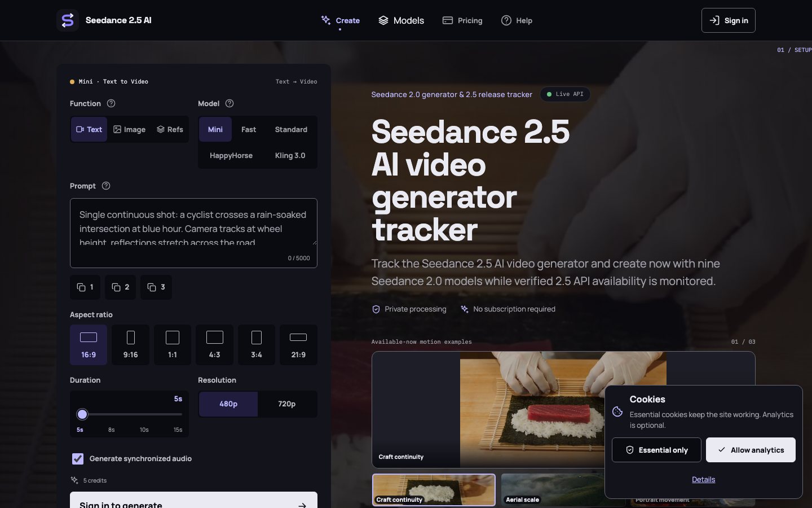Select the Refs function mode
Screen dimensions: 812x508
pyautogui.click(x=170, y=129)
